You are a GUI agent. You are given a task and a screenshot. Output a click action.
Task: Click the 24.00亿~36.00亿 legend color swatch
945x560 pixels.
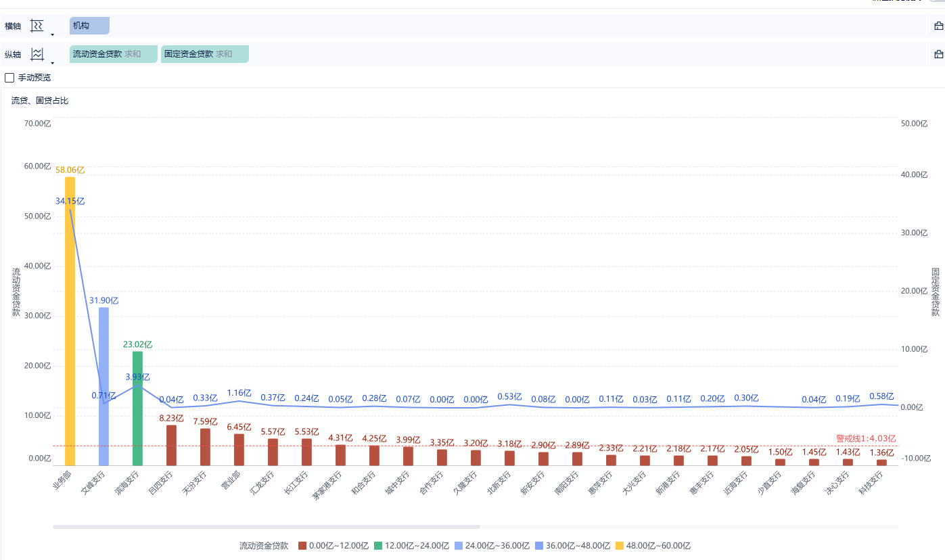click(459, 546)
